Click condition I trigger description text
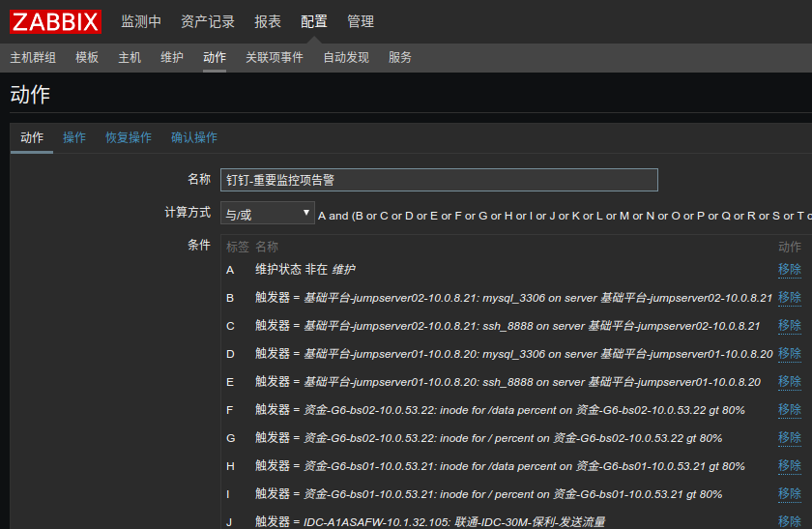This screenshot has width=812, height=529. 488,494
